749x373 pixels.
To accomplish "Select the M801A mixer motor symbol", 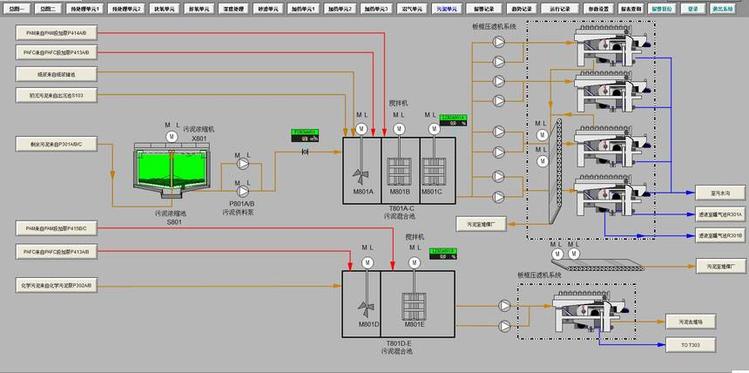I will 362,129.
